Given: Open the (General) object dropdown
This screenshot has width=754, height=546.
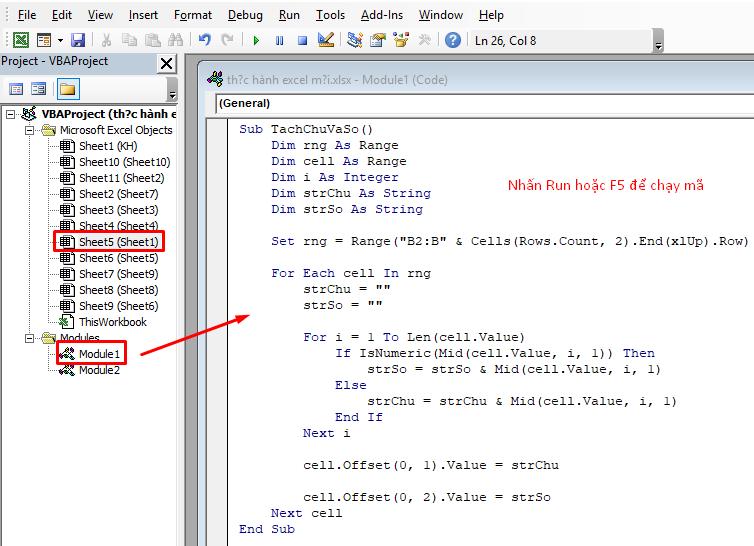Looking at the screenshot, I should [480, 103].
